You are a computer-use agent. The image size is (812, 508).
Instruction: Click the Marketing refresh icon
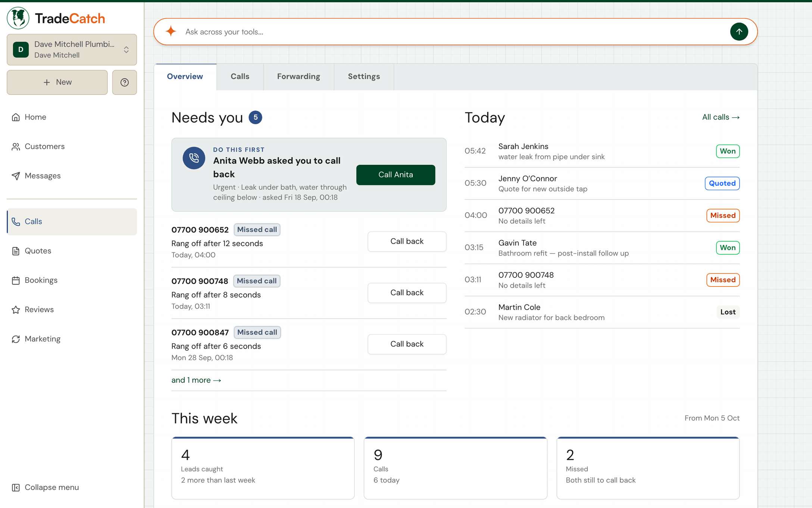pyautogui.click(x=16, y=339)
